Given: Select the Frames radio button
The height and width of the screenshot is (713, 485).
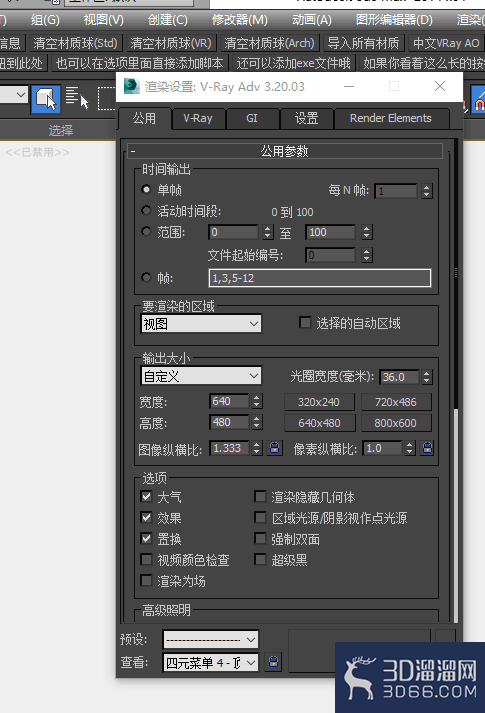Looking at the screenshot, I should coord(146,277).
